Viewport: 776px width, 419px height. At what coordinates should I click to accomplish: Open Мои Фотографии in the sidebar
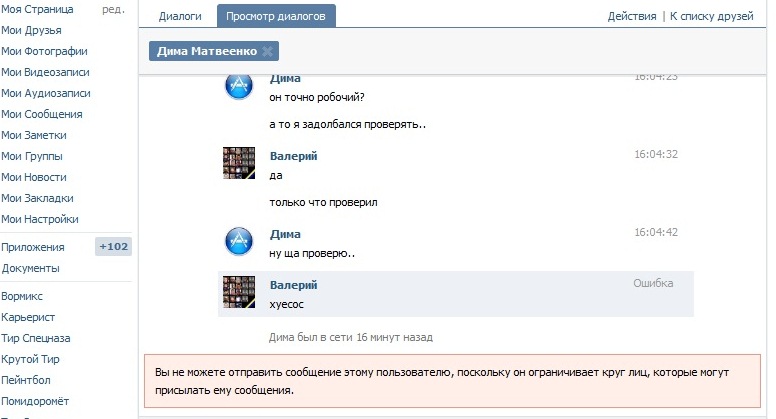(44, 51)
